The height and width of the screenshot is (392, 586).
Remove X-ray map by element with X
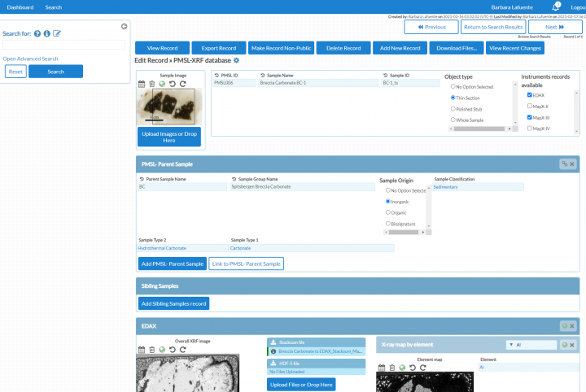(572, 345)
